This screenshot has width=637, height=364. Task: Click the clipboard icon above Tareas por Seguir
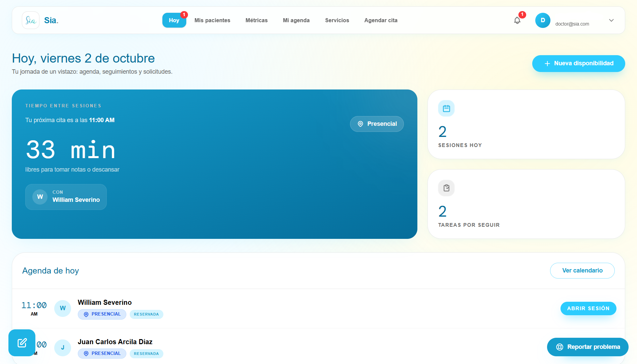(x=446, y=188)
